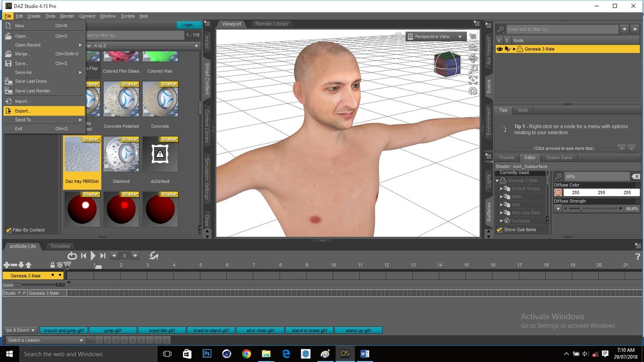The image size is (644, 362).
Task: Open Diffuse Strength settings gear icon
Action: [637, 201]
